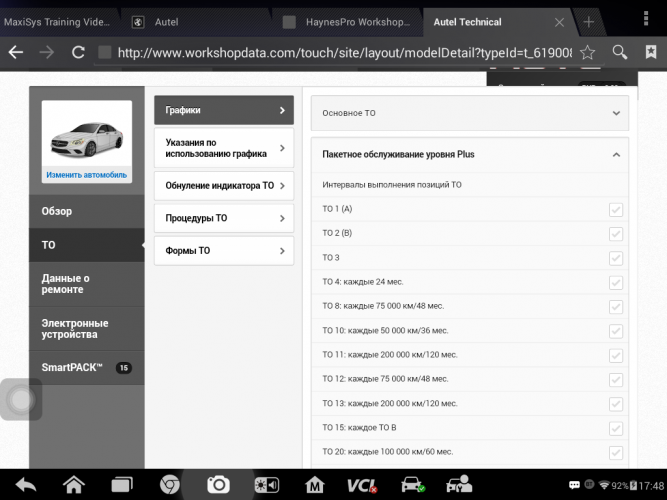
Task: Tap the battery 92% indicator
Action: pos(624,486)
